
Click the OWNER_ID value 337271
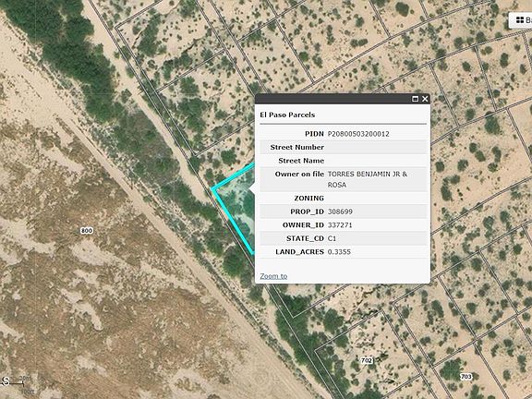pyautogui.click(x=340, y=225)
